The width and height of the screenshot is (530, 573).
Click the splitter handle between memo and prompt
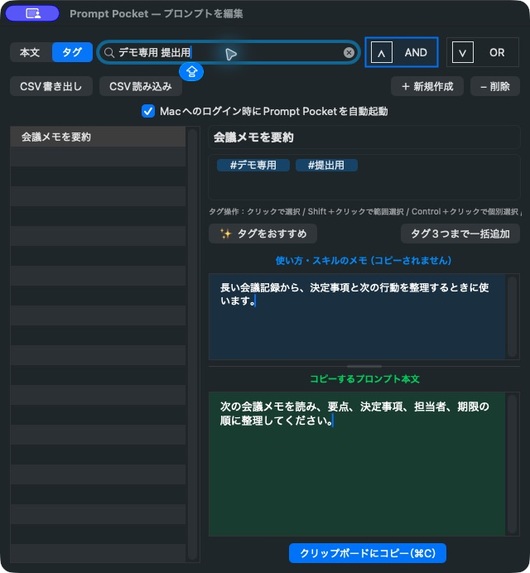pyautogui.click(x=364, y=366)
